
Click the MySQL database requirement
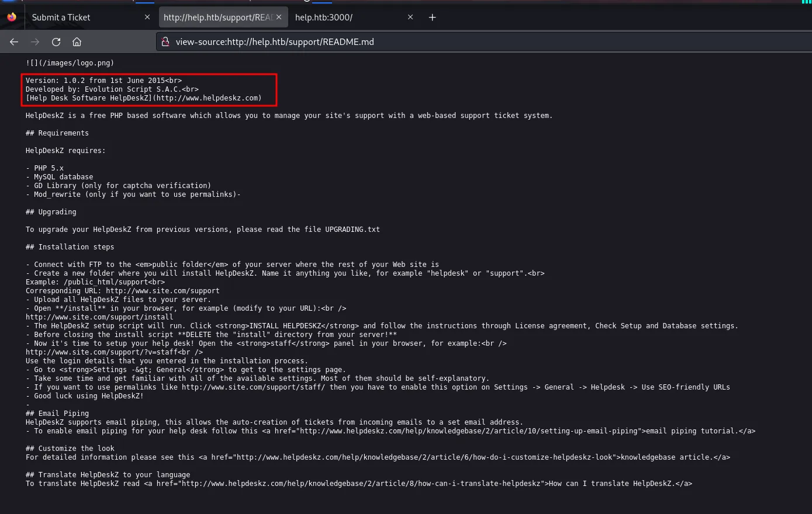coord(59,177)
